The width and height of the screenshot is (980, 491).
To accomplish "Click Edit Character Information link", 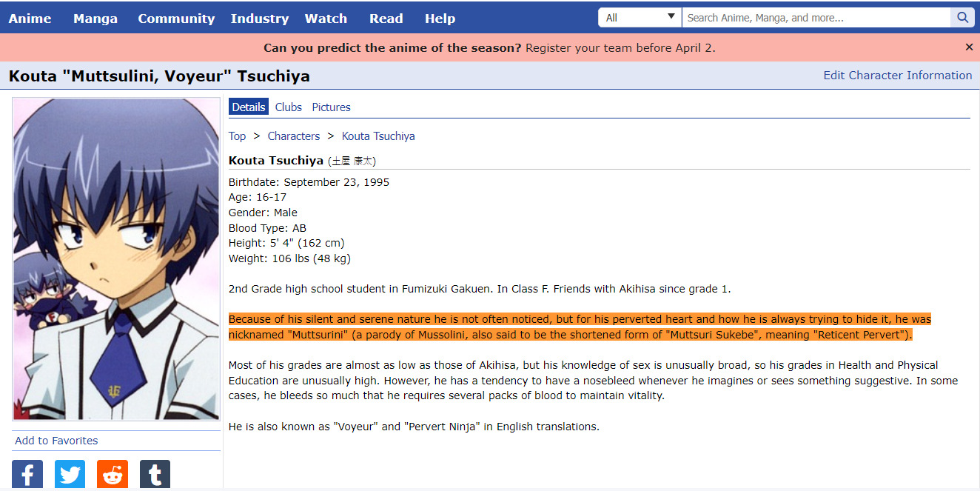I will (897, 76).
